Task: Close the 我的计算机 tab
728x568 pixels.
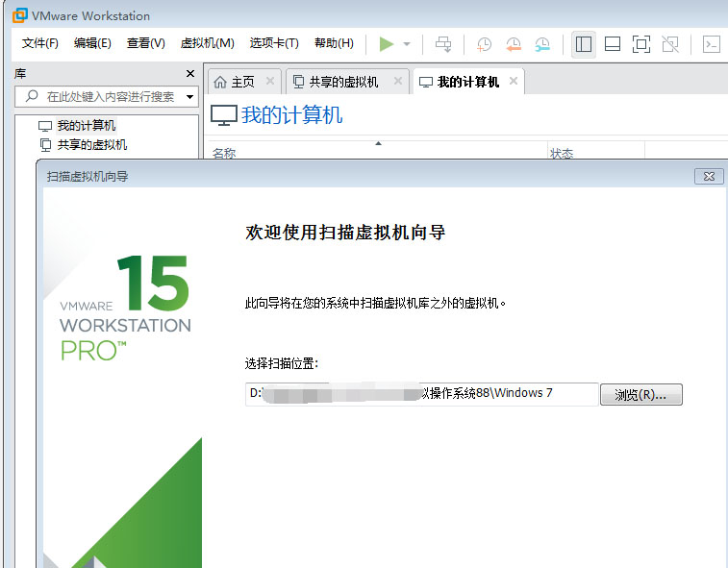Action: click(514, 81)
